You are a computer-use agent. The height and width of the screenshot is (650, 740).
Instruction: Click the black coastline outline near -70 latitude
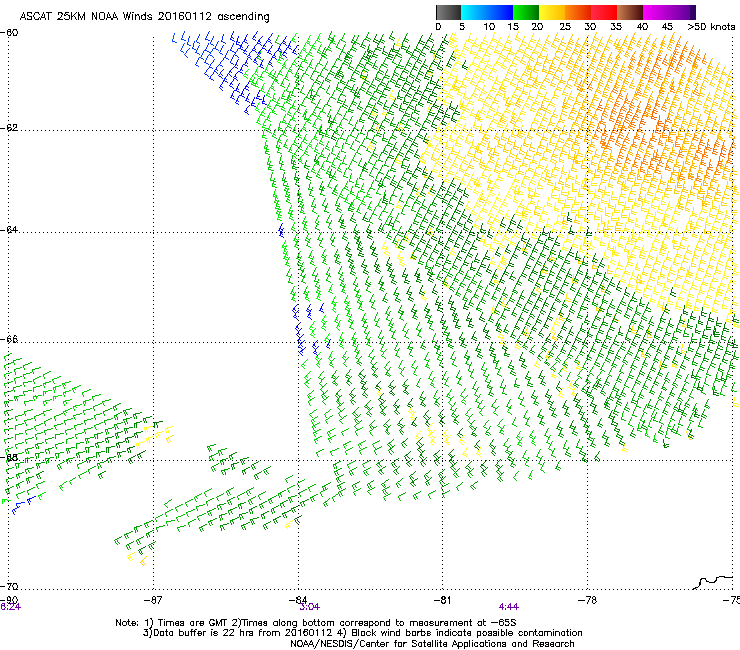coord(713,582)
